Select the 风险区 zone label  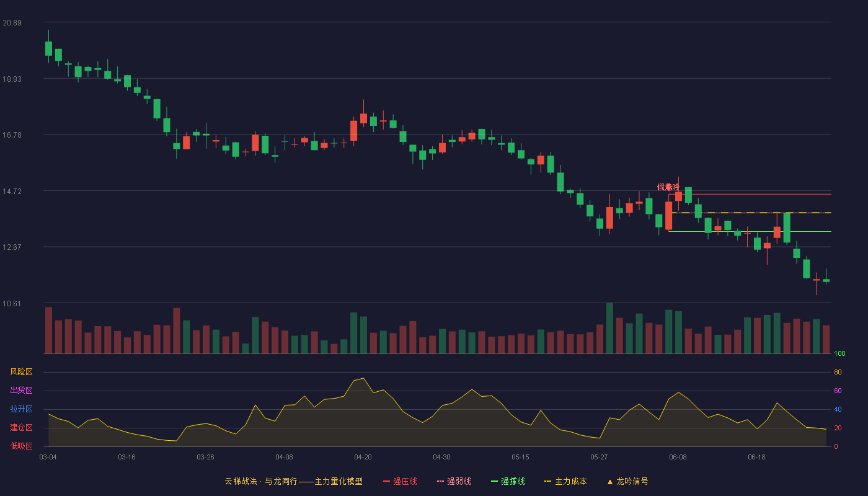coord(21,372)
